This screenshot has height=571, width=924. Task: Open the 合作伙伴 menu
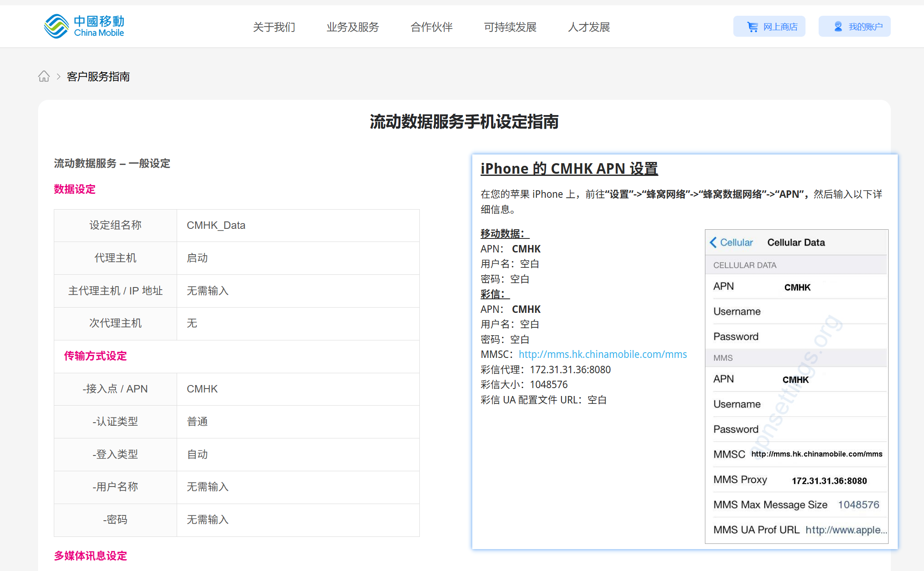pyautogui.click(x=431, y=27)
